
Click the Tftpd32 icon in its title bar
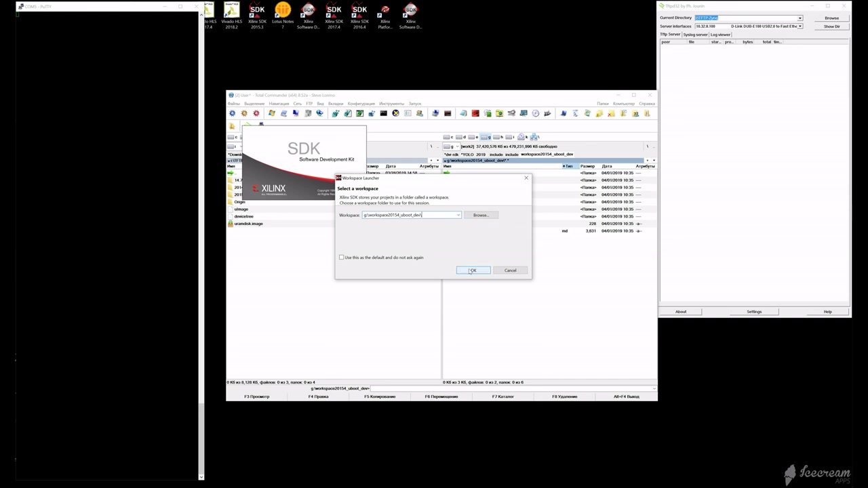click(x=661, y=6)
